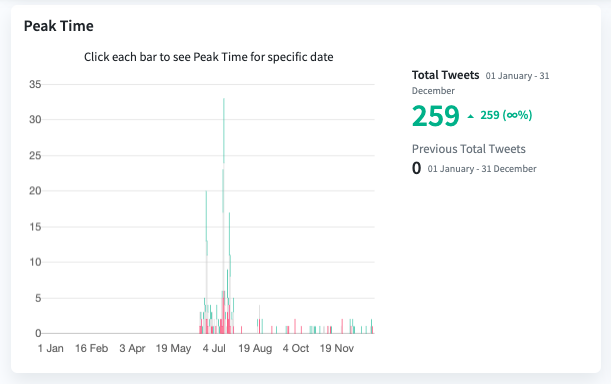Image resolution: width=611 pixels, height=384 pixels.
Task: Click the large green 259 total
Action: point(436,116)
